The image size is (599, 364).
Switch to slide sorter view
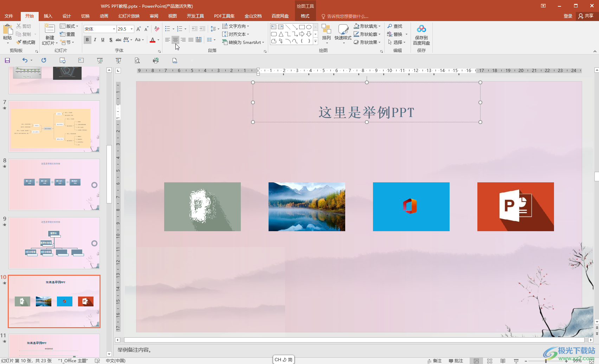[x=490, y=361]
